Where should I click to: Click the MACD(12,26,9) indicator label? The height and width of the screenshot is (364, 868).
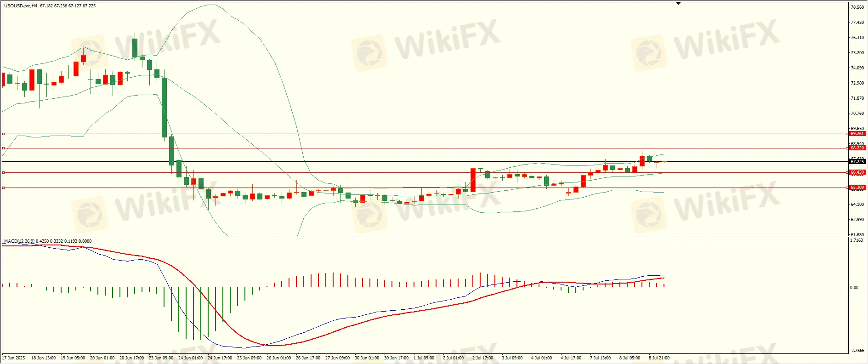tap(19, 241)
